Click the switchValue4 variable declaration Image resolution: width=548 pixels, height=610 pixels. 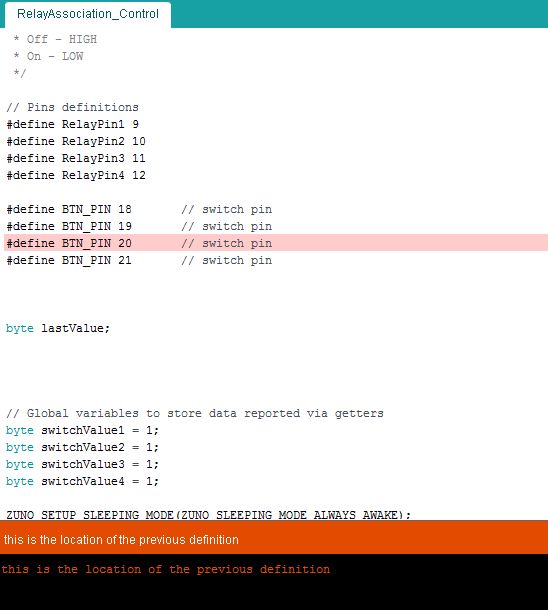pos(82,481)
